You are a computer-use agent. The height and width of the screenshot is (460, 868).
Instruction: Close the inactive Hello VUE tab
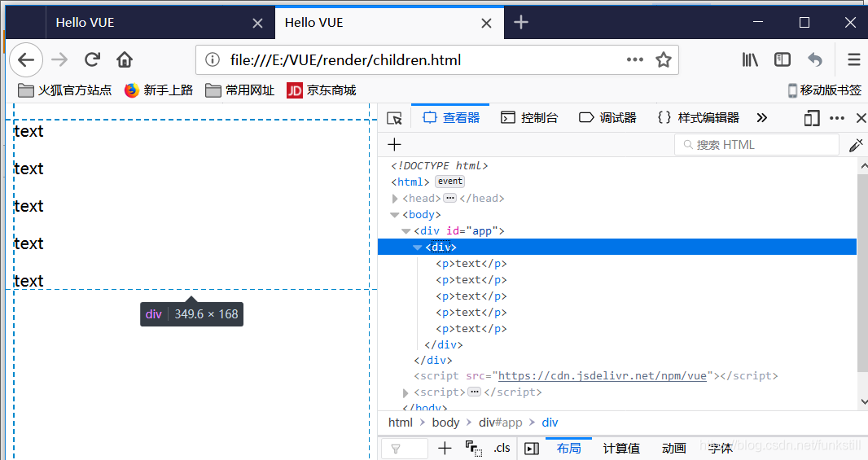257,24
